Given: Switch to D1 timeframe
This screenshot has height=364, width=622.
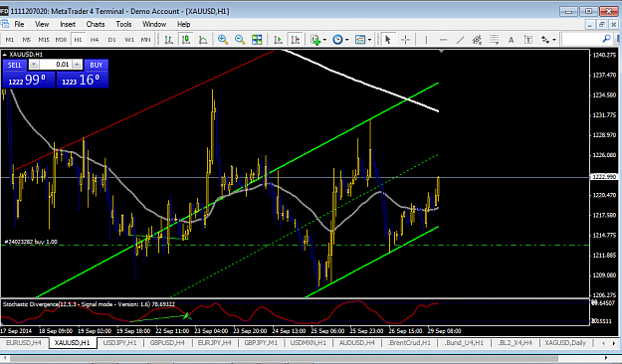Looking at the screenshot, I should click(x=111, y=40).
